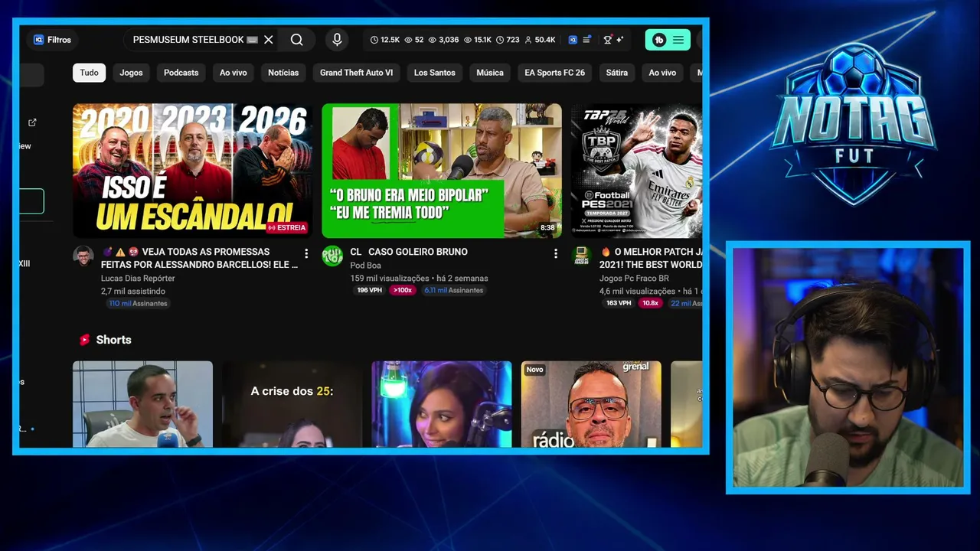980x551 pixels.
Task: Click the clock stat showing 723
Action: point(508,40)
